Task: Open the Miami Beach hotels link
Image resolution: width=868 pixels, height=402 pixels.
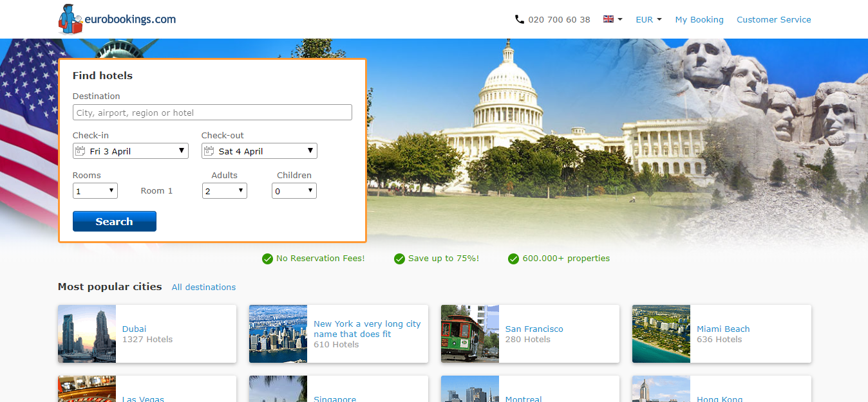Action: pos(723,329)
